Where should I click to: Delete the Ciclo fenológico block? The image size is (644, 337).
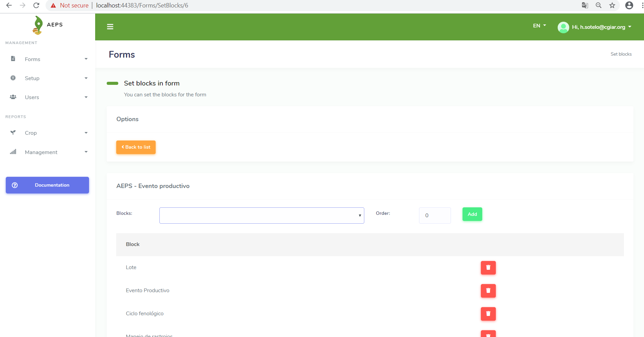pos(488,314)
